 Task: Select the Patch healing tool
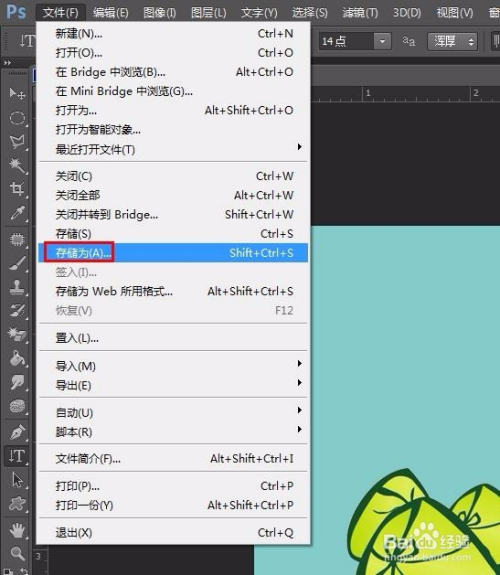[17, 239]
